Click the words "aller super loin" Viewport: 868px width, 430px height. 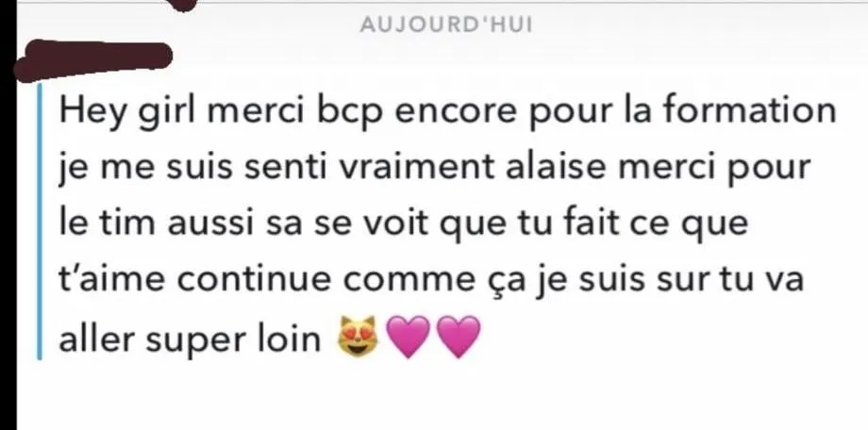click(x=190, y=339)
